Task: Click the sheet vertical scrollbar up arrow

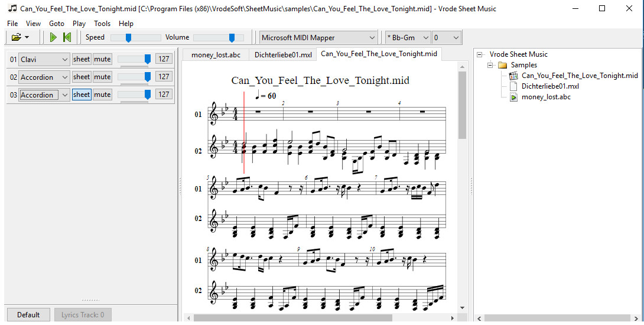Action: coord(462,67)
